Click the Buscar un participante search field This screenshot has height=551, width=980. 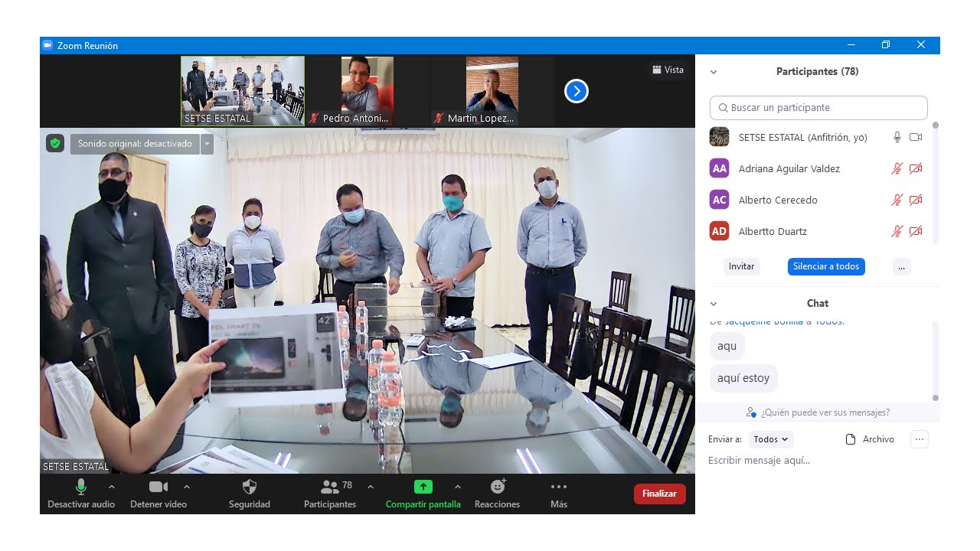[x=818, y=108]
